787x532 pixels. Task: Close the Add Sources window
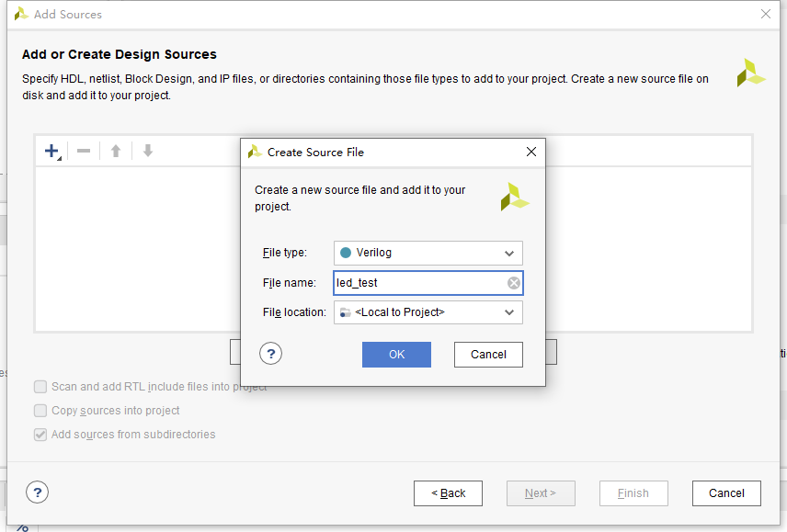(x=766, y=14)
